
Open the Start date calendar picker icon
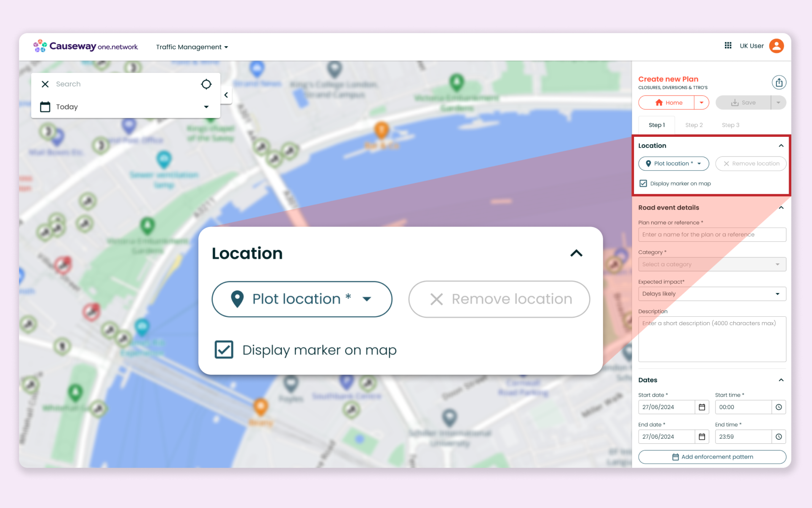coord(702,407)
